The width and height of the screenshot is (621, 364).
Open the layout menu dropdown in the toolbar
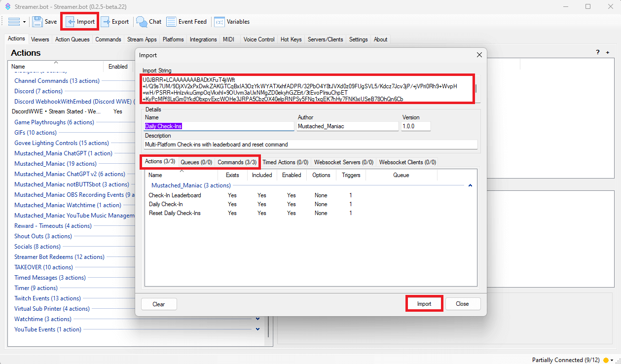pos(17,22)
